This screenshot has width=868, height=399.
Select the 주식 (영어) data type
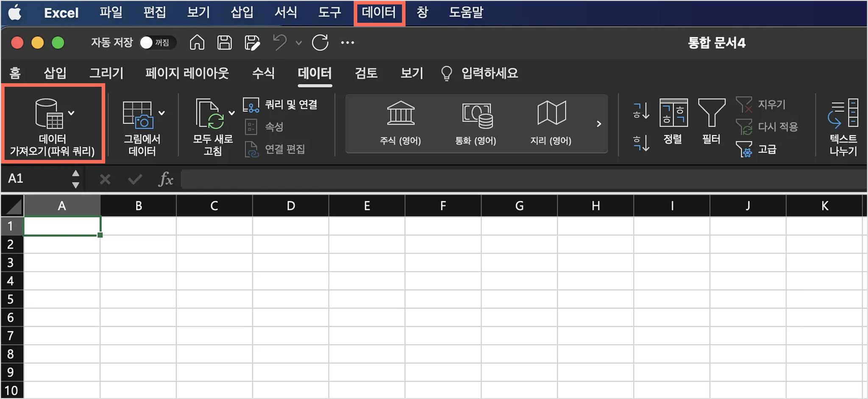tap(401, 123)
